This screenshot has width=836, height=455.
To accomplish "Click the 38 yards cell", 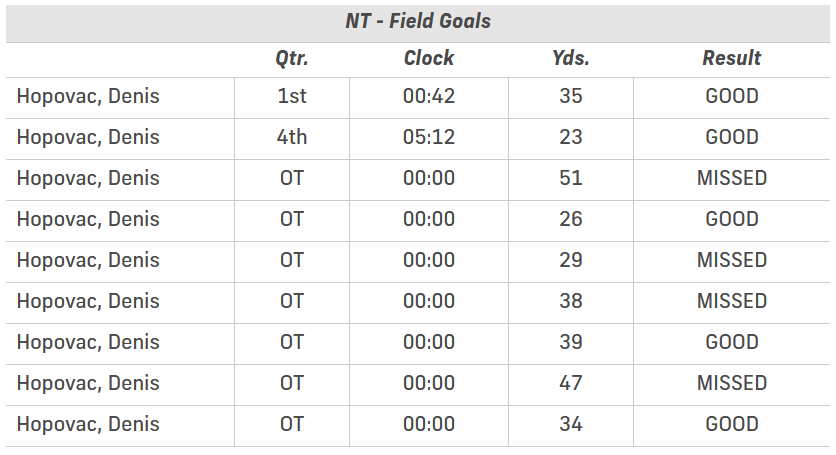I will (x=571, y=302).
